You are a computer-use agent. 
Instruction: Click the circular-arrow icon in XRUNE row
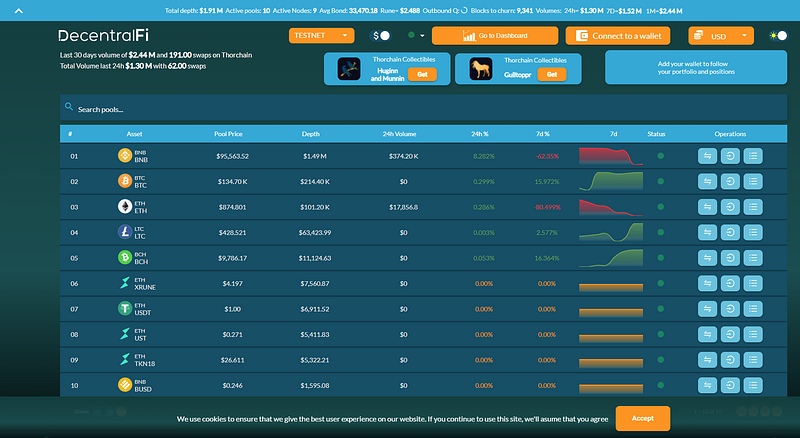[x=730, y=284]
